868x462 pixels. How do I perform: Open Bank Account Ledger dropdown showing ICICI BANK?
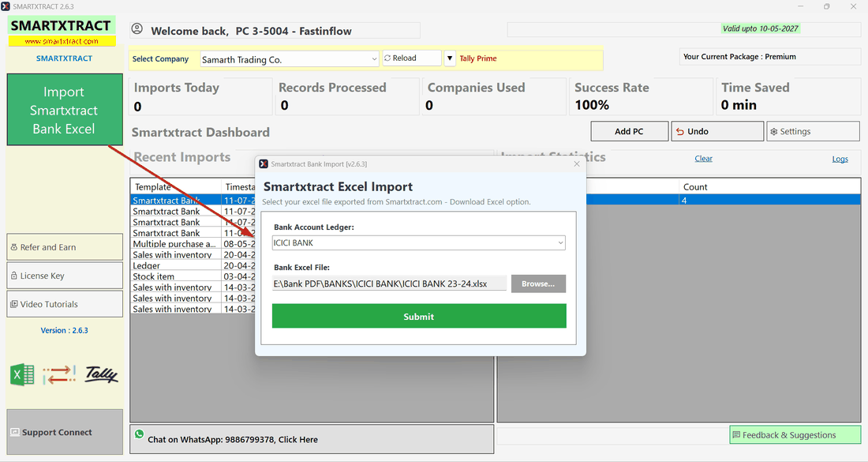pyautogui.click(x=418, y=242)
